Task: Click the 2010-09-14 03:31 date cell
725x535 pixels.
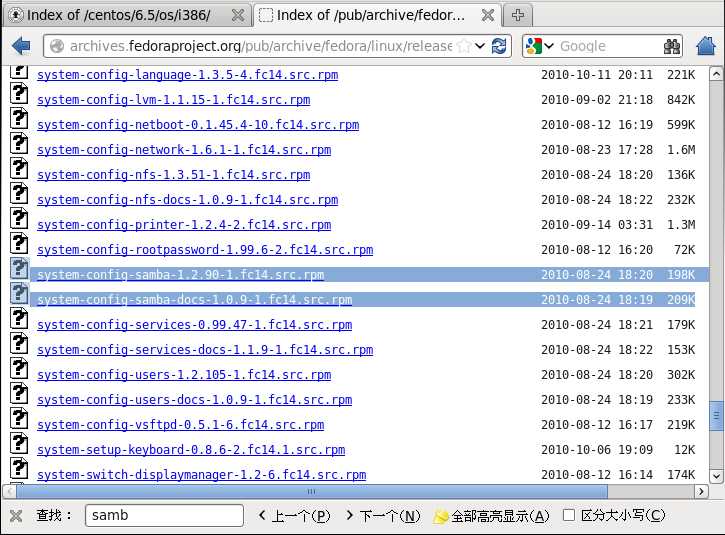Action: (x=596, y=225)
